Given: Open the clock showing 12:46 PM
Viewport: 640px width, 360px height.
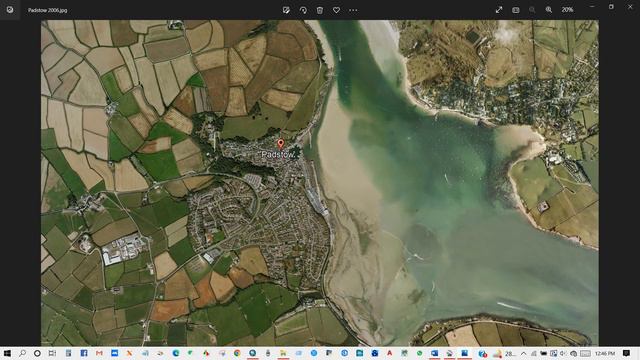Looking at the screenshot, I should coord(604,354).
